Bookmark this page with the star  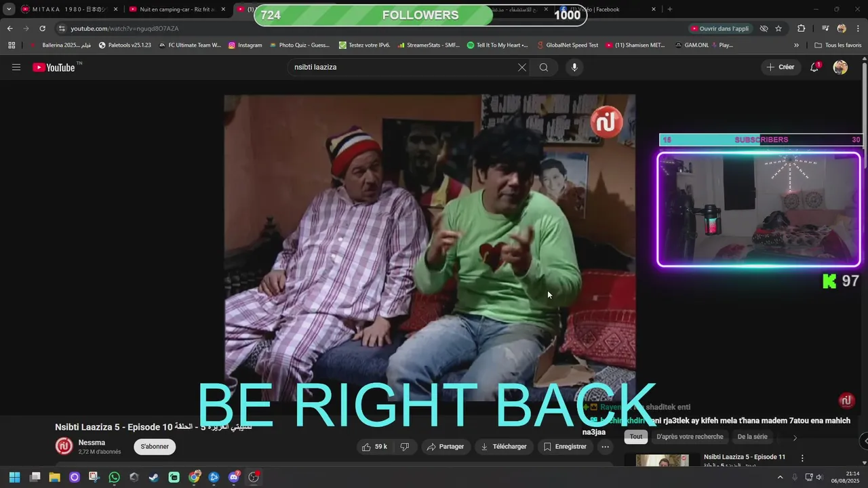pyautogui.click(x=778, y=28)
